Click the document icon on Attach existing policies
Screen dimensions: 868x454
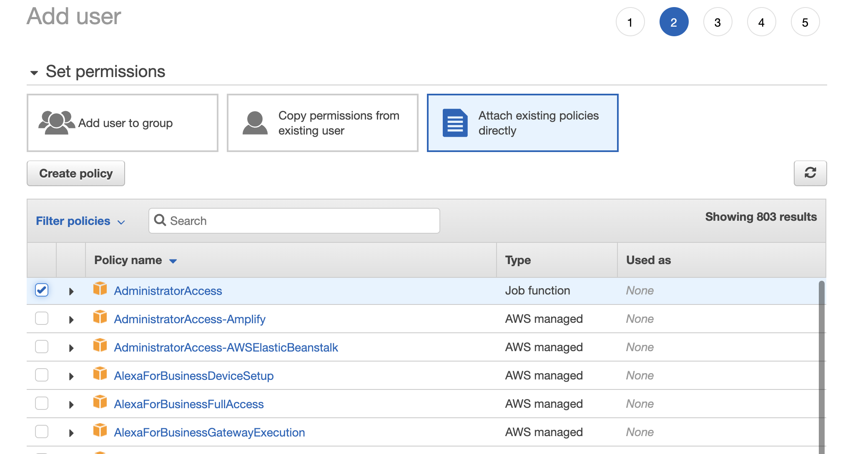pyautogui.click(x=455, y=123)
